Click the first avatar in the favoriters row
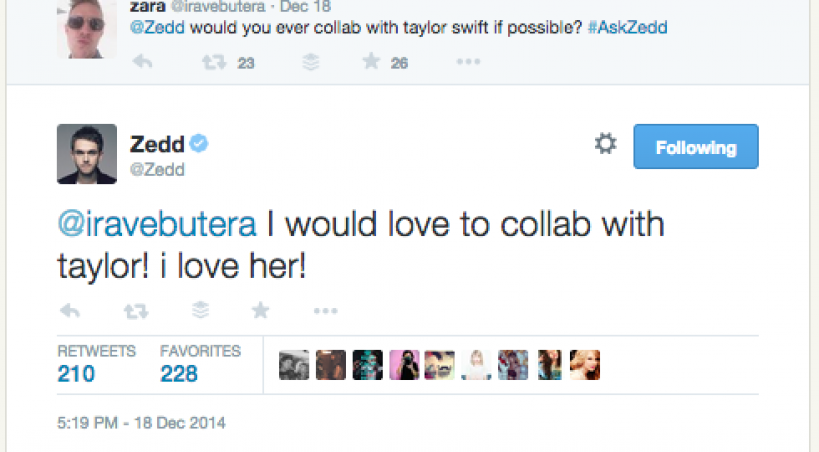819x452 pixels. coord(293,366)
